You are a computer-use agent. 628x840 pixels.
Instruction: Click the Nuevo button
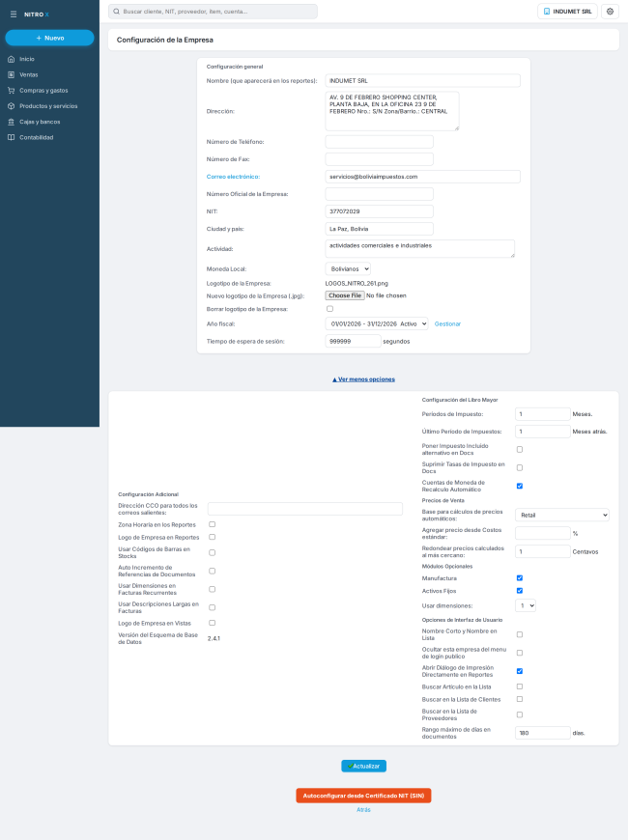click(50, 38)
